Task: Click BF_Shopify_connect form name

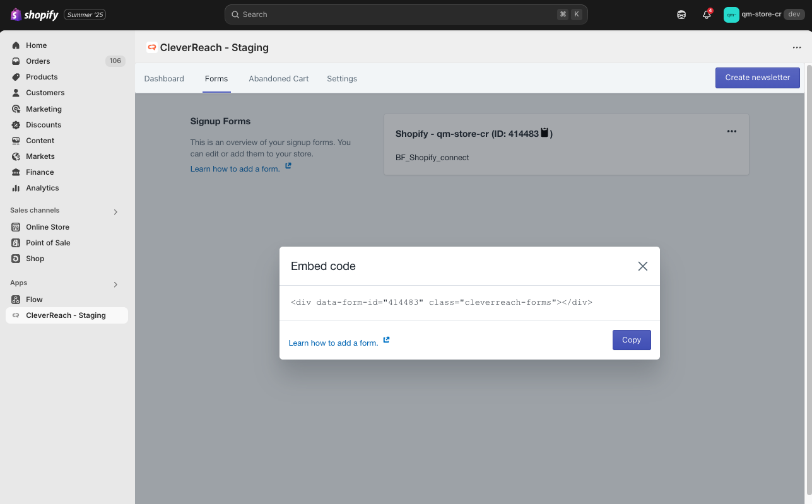Action: click(432, 158)
